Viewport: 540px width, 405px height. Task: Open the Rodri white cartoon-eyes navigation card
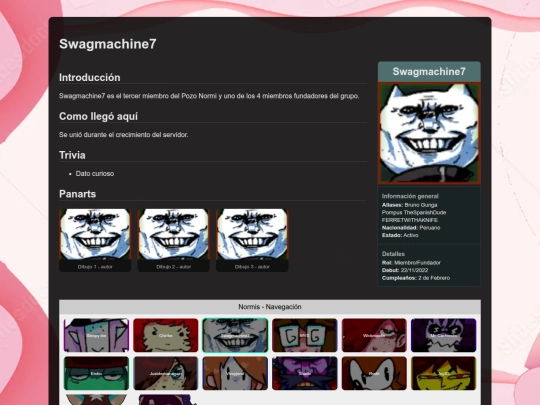point(374,373)
